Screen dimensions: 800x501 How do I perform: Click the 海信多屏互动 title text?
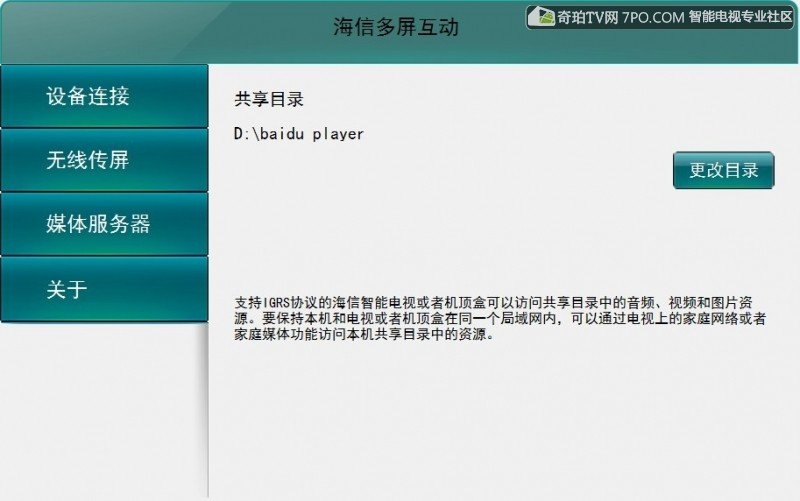pyautogui.click(x=396, y=27)
